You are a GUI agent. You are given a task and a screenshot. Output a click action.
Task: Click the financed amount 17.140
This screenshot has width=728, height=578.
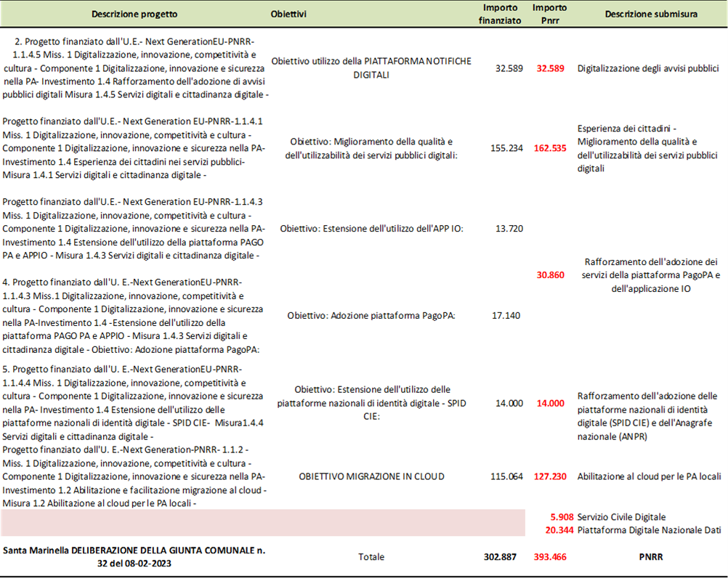click(x=506, y=316)
